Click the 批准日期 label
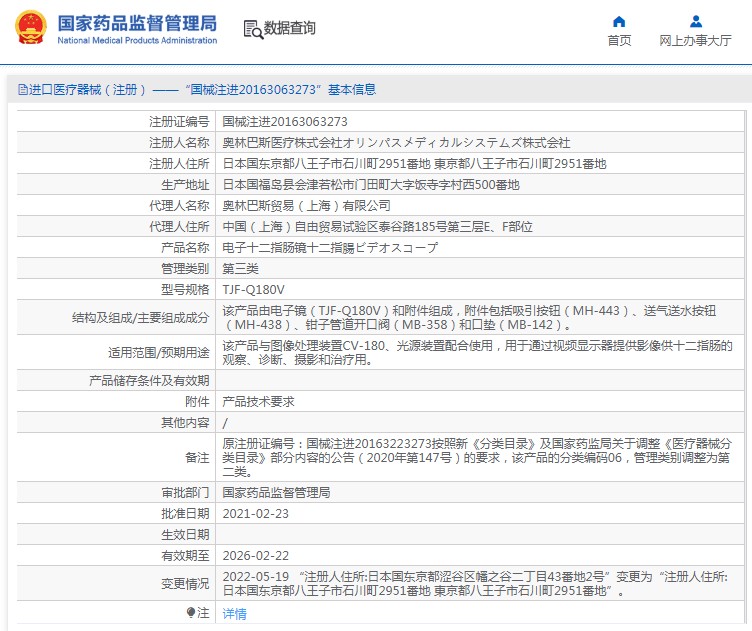 pyautogui.click(x=185, y=514)
